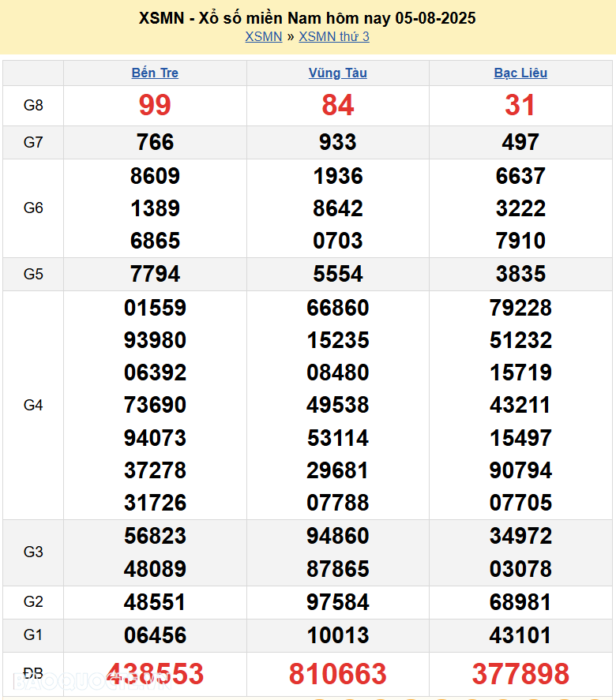Select the G2 number 68981
This screenshot has height=700, width=616.
[520, 602]
